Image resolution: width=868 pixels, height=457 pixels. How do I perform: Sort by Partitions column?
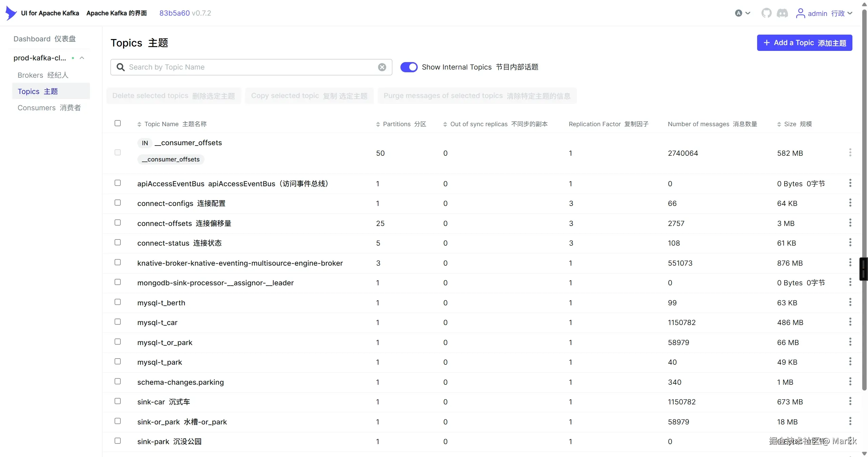click(401, 124)
